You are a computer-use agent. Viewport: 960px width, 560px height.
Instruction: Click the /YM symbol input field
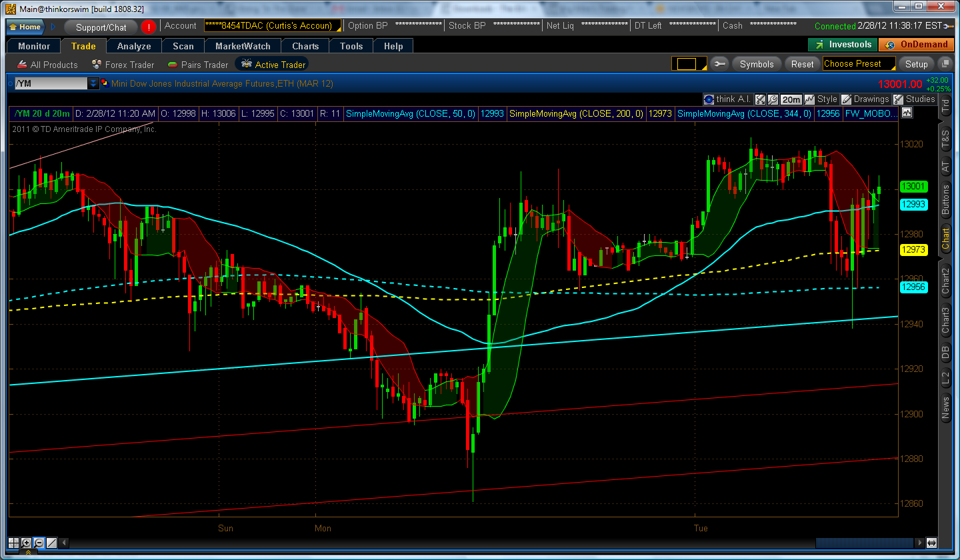[x=51, y=83]
